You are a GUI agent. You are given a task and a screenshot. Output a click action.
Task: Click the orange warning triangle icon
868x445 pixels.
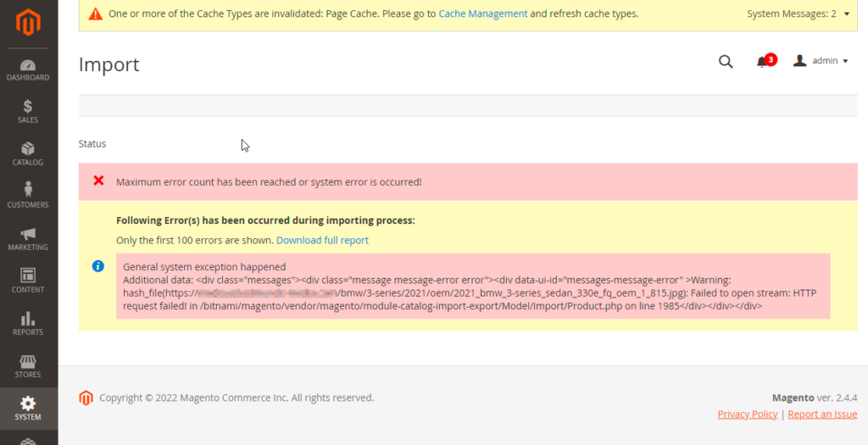(96, 14)
